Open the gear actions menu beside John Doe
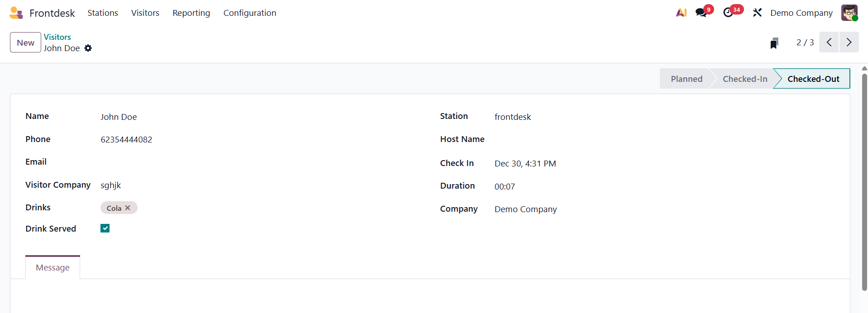The width and height of the screenshot is (868, 313). coord(88,48)
